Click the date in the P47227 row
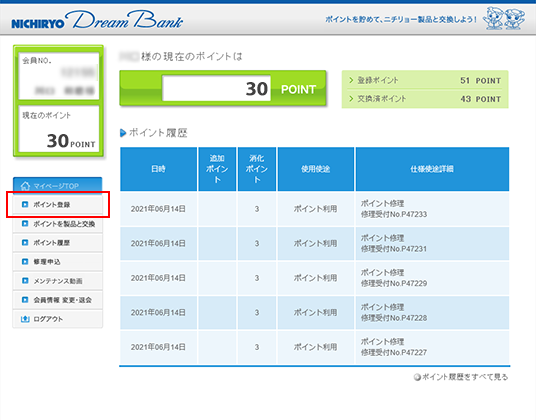The width and height of the screenshot is (536, 420). [x=158, y=347]
